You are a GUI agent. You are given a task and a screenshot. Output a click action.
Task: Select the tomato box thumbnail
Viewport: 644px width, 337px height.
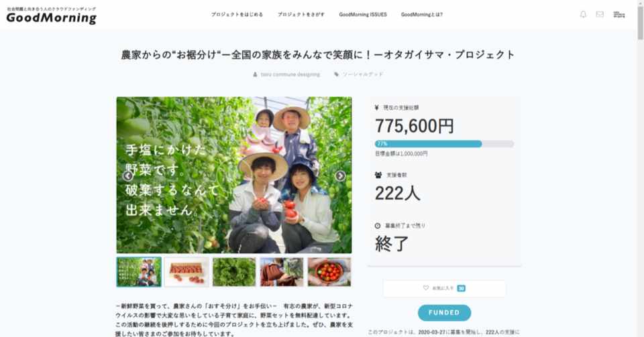click(x=186, y=272)
